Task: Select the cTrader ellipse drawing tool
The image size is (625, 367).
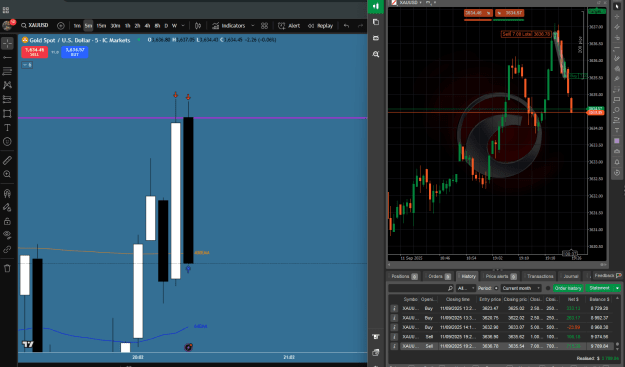Action: tap(617, 110)
